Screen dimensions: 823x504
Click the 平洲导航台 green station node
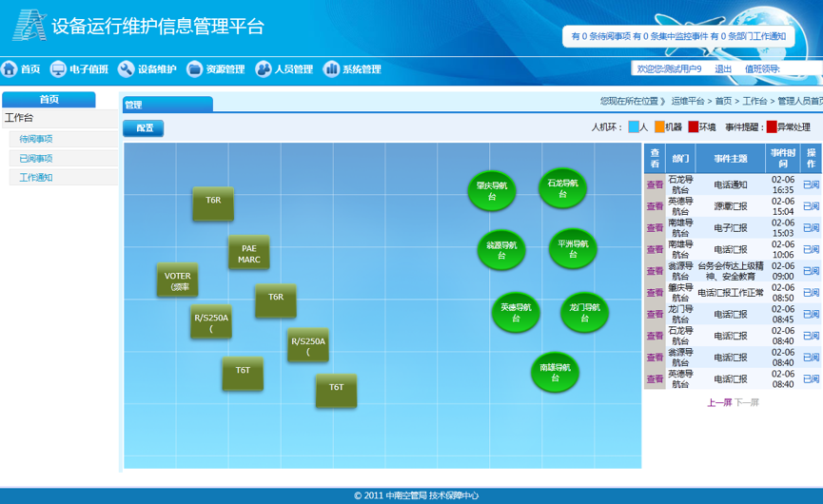pyautogui.click(x=573, y=248)
